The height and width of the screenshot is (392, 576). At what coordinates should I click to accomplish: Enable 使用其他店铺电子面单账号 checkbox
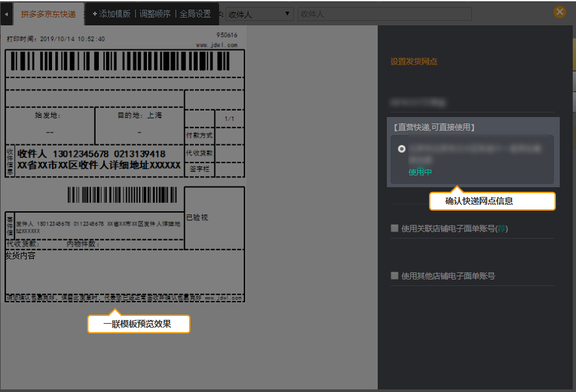point(395,276)
